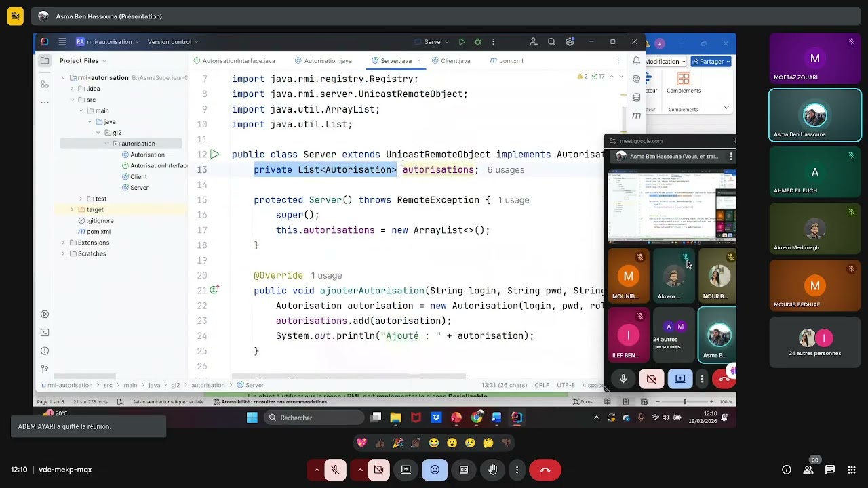Stop presenting screen in Meet bar
The image size is (868, 488).
(406, 470)
